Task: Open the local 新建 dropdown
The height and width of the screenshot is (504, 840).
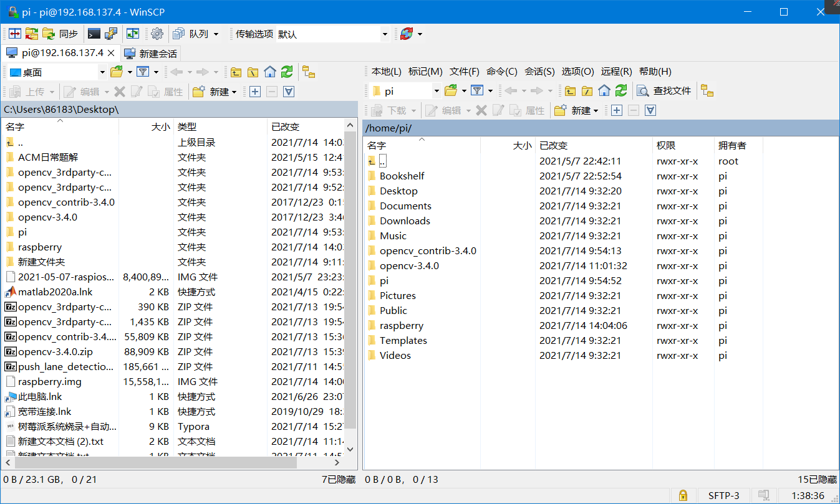Action: pos(215,92)
